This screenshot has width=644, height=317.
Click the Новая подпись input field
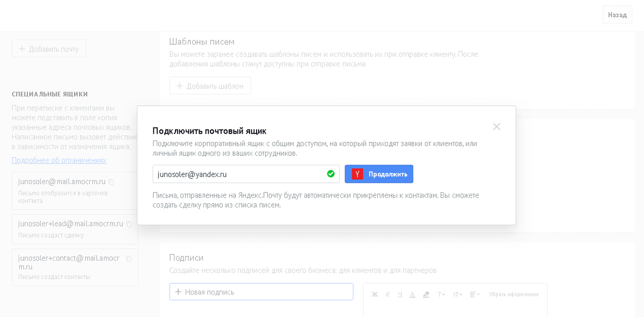point(261,292)
